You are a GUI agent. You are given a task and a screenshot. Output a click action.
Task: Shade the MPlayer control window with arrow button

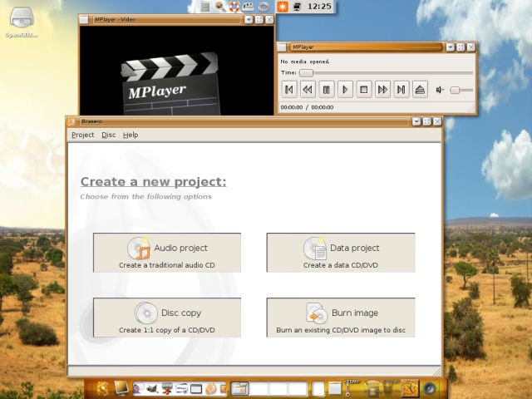coord(451,47)
